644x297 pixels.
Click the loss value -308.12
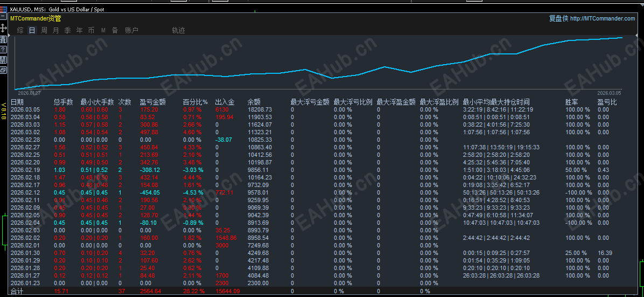150,170
